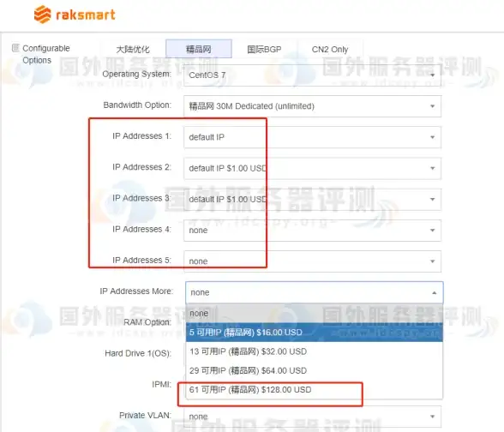Viewport: 504px width, 432px height.
Task: Open the Operating System CentOS 7 dropdown
Action: click(312, 75)
